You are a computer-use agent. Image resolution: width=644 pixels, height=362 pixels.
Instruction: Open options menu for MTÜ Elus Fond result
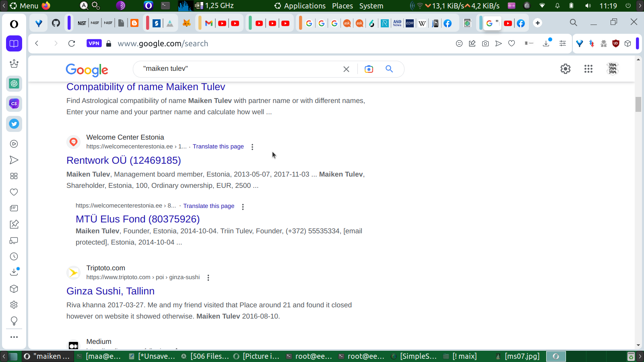click(243, 207)
